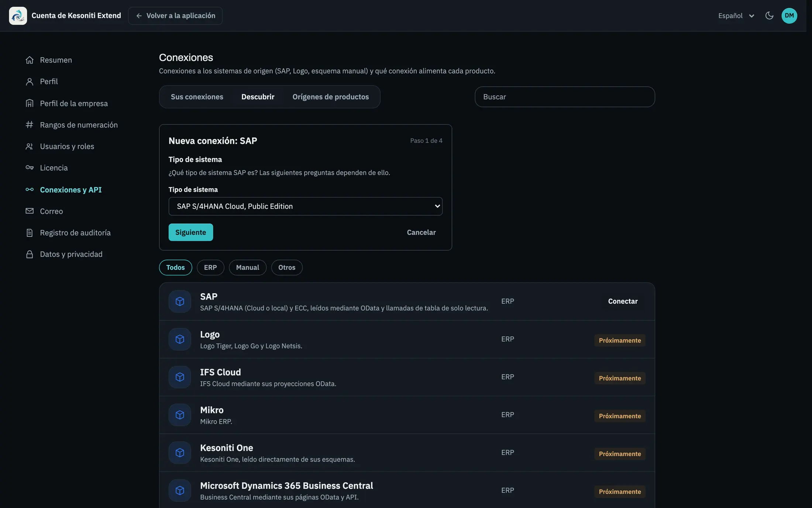Open Resumen via home icon
Image resolution: width=812 pixels, height=508 pixels.
pos(30,60)
